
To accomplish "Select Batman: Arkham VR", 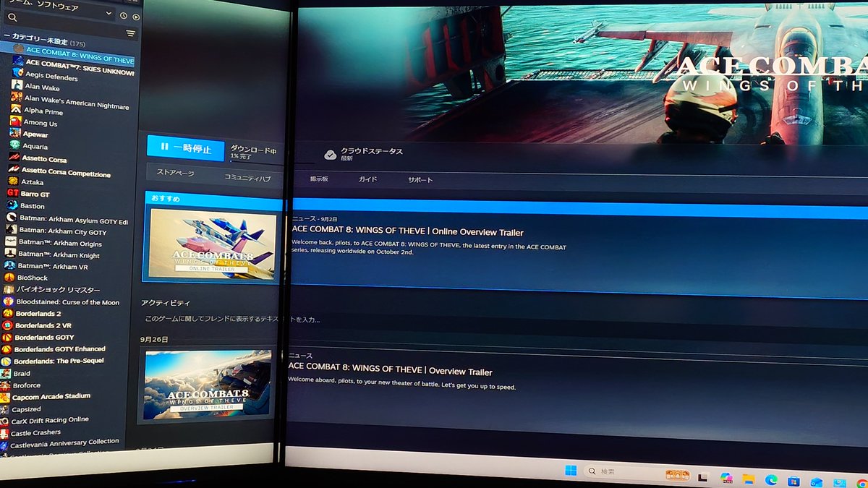I will click(x=51, y=267).
